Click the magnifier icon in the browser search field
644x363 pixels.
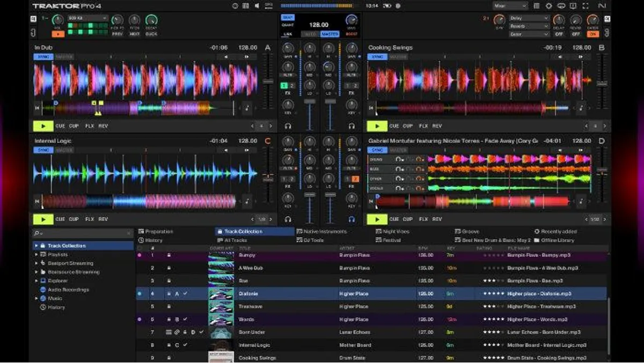(36, 233)
